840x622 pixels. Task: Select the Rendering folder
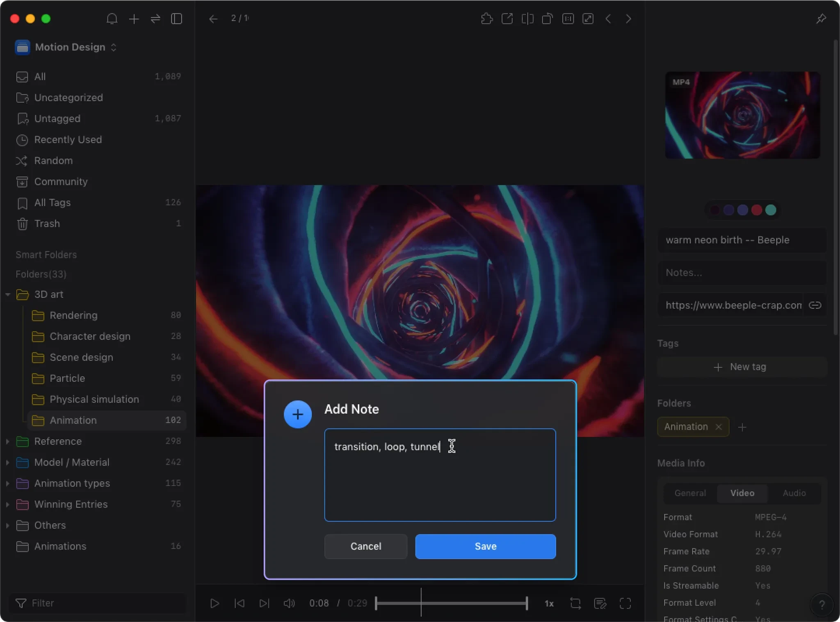(107, 315)
